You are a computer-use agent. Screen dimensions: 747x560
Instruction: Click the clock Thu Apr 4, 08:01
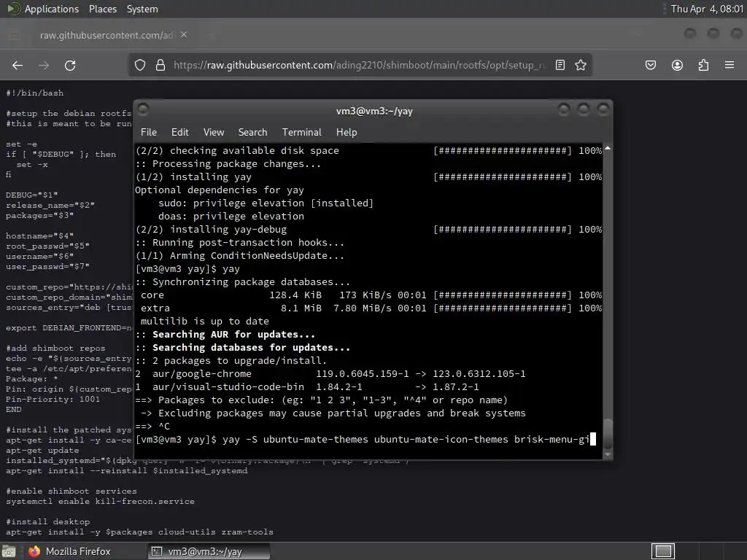pos(706,9)
